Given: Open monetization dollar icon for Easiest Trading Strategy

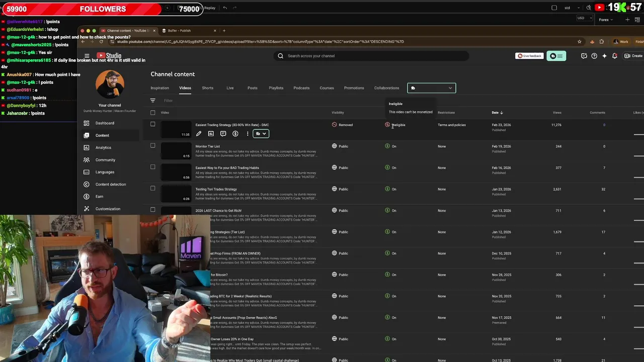Looking at the screenshot, I should click(235, 134).
